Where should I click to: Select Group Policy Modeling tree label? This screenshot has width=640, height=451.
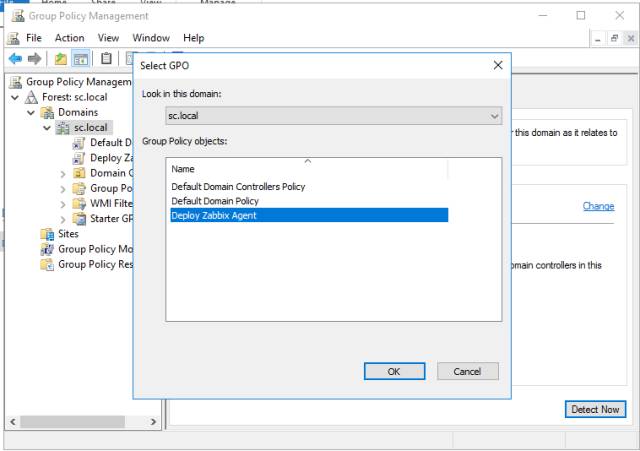click(x=96, y=249)
